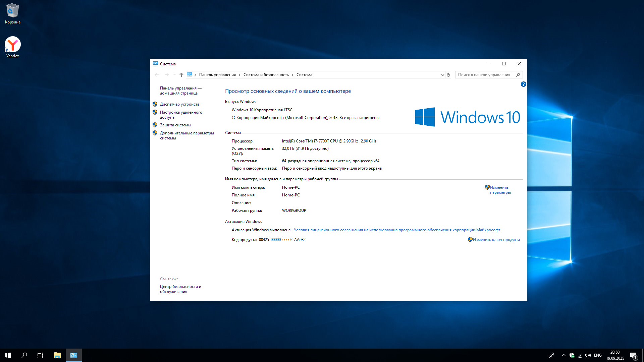Go up one level with the up arrow

tap(181, 75)
